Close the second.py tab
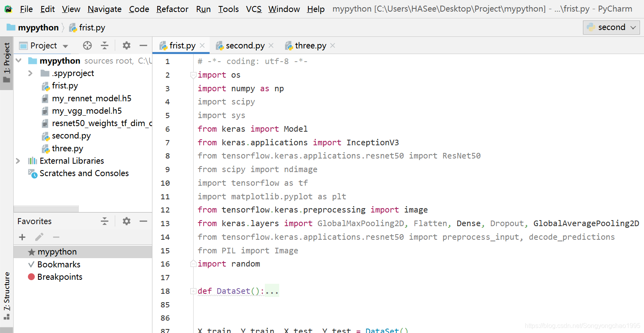 271,46
